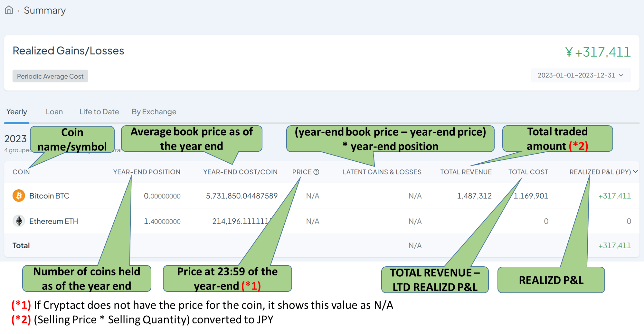Click the Bitcoin coin icon
The image size is (644, 334).
[19, 196]
